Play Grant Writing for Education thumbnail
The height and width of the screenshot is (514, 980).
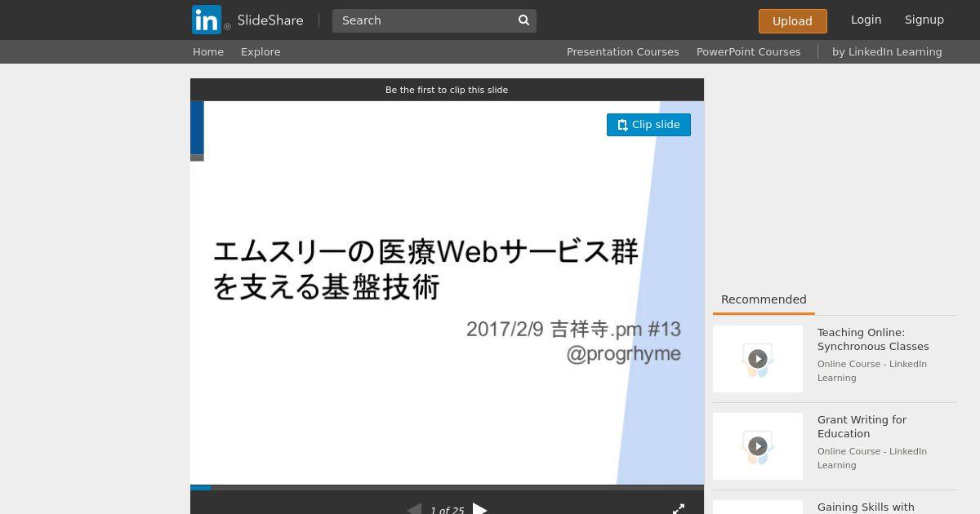[x=758, y=446]
